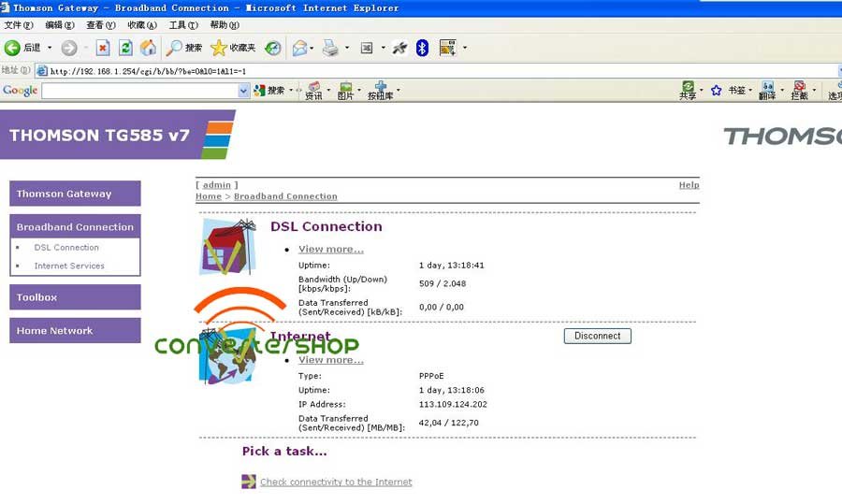Click the News (资讯) Google toolbar icon
This screenshot has height=504, width=842.
(313, 91)
